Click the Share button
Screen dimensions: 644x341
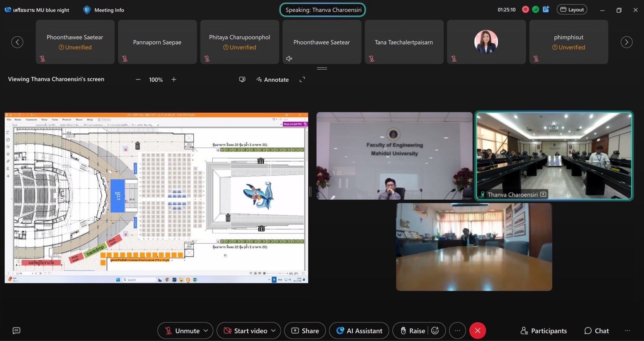tap(305, 331)
